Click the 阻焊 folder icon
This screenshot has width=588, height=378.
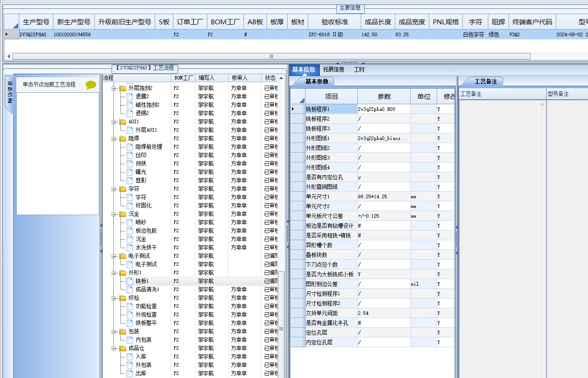[x=123, y=139]
